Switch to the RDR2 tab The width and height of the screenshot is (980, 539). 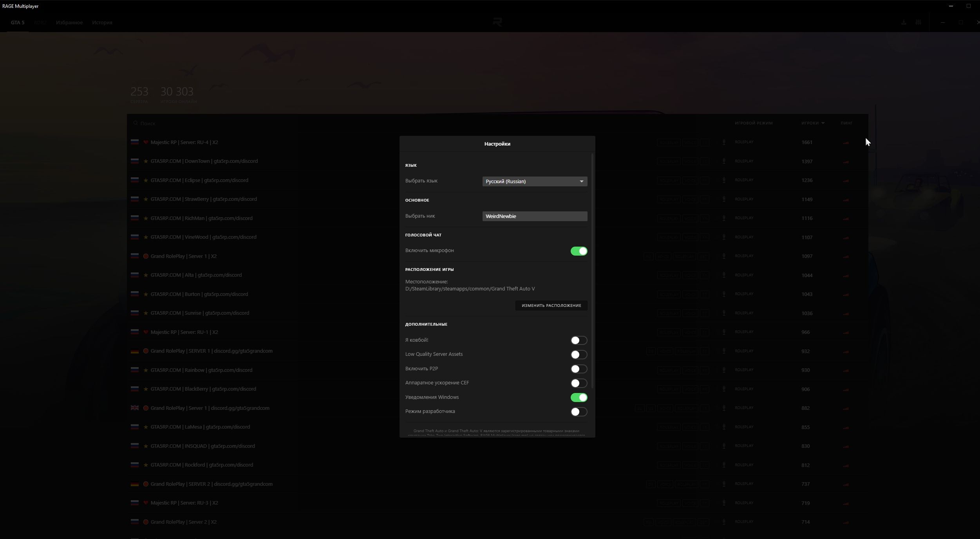tap(40, 22)
